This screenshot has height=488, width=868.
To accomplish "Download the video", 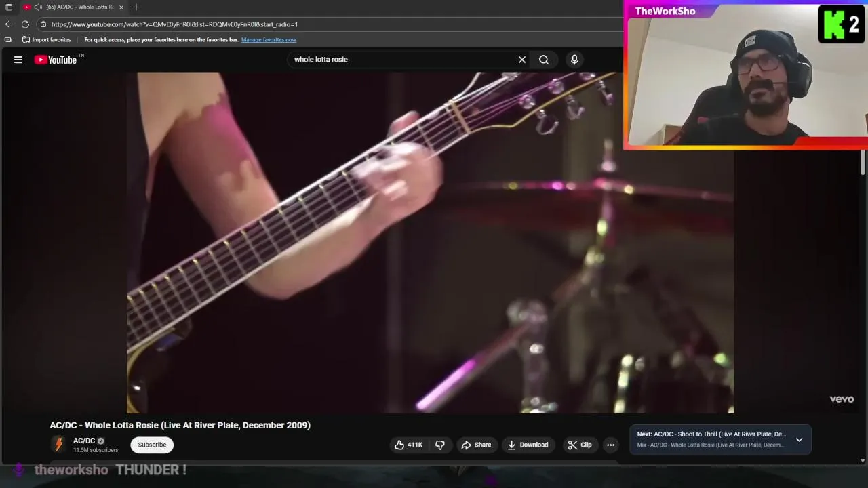I will click(x=528, y=445).
